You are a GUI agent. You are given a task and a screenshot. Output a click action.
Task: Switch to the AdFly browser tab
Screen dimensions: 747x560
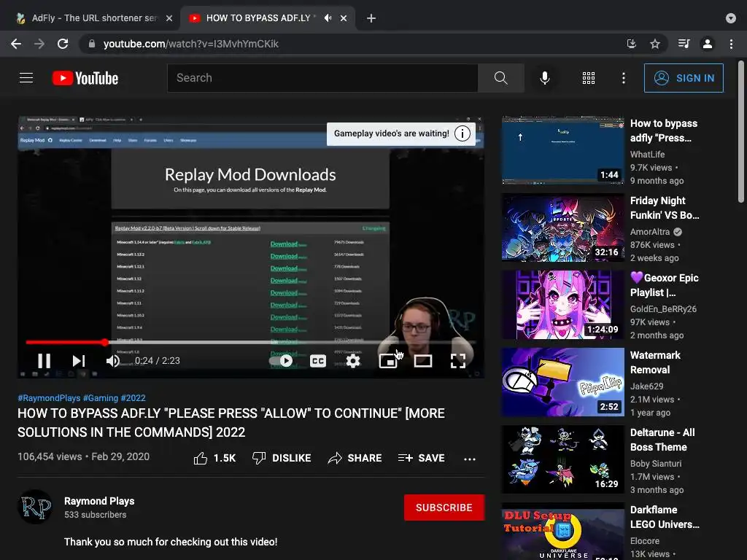coord(94,18)
